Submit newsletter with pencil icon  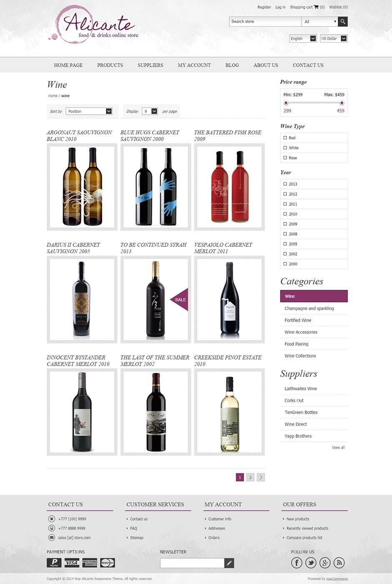(x=229, y=563)
